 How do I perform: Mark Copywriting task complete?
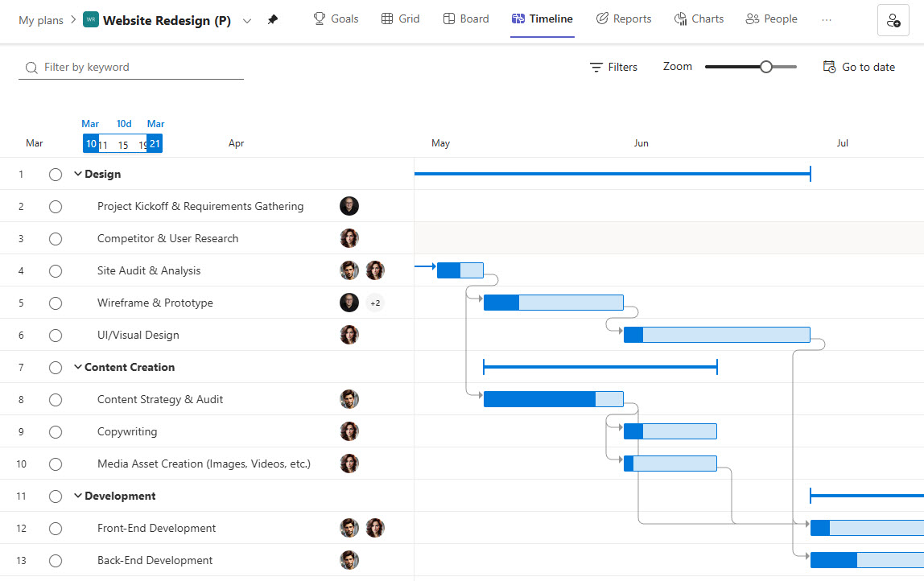(x=56, y=432)
